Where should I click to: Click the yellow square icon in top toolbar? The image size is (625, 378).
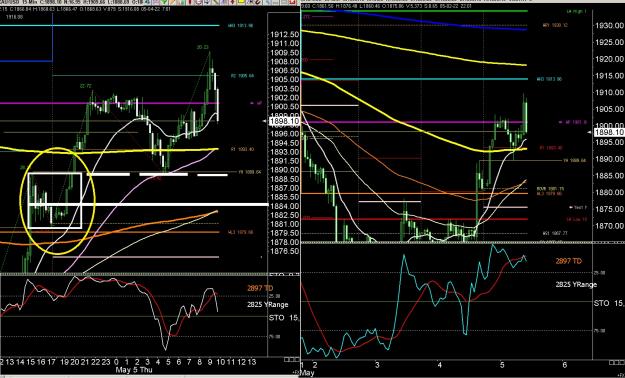point(241,2)
